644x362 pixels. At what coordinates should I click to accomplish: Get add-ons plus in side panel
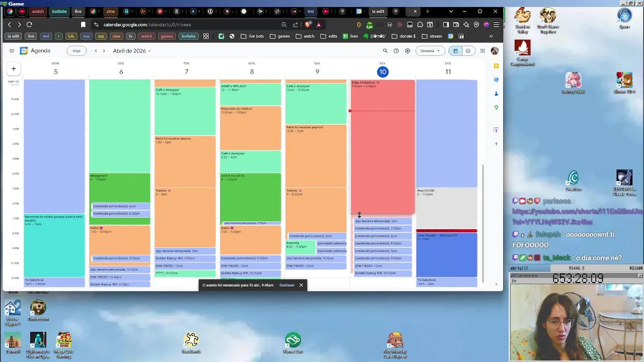click(496, 144)
